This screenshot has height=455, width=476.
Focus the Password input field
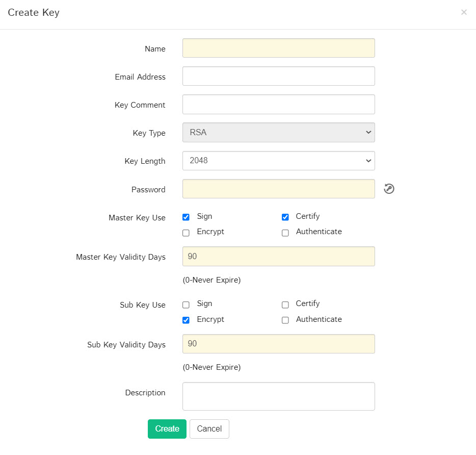pyautogui.click(x=278, y=189)
